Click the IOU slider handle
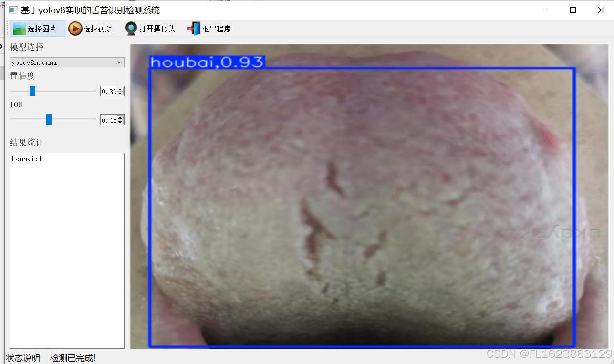Image resolution: width=614 pixels, height=364 pixels. click(49, 119)
